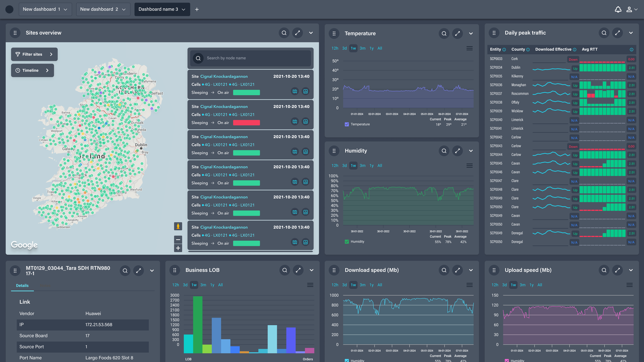Open the Filter sites button
This screenshot has height=362, width=644.
(x=34, y=54)
